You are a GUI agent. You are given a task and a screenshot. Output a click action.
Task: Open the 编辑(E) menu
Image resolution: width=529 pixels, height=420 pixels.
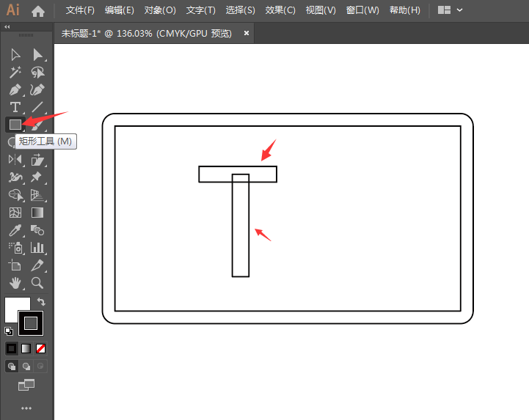120,10
